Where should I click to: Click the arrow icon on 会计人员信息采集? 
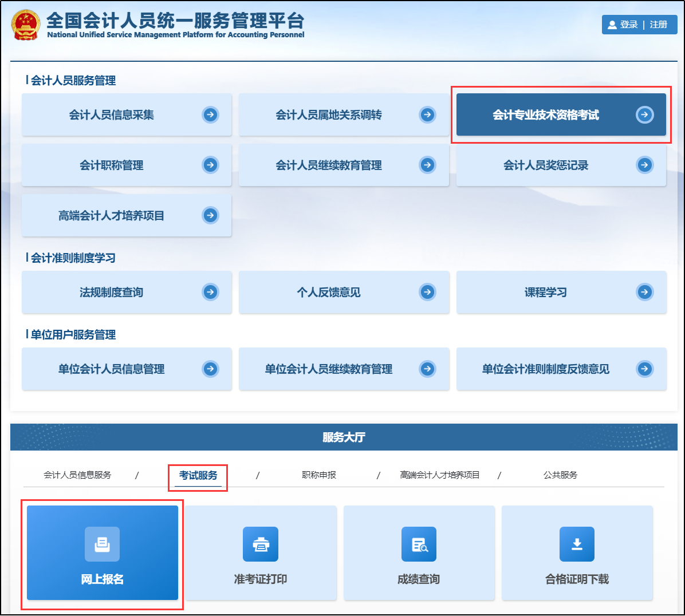[x=211, y=114]
